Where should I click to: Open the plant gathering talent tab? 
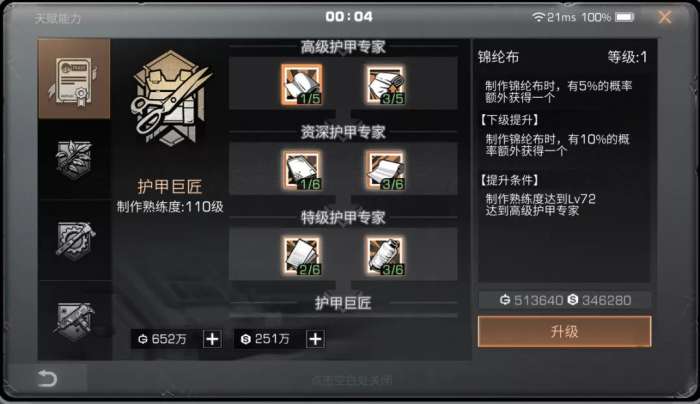click(x=74, y=159)
